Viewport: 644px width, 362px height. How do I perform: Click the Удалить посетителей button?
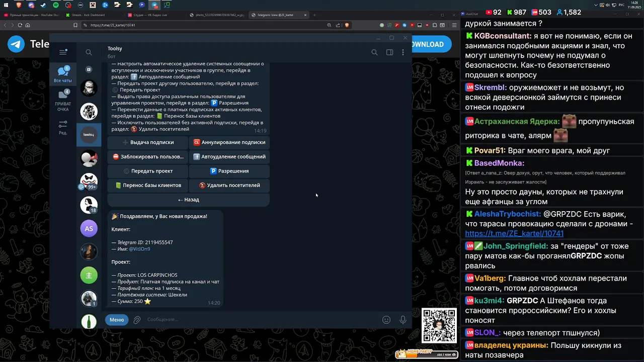[x=229, y=185]
